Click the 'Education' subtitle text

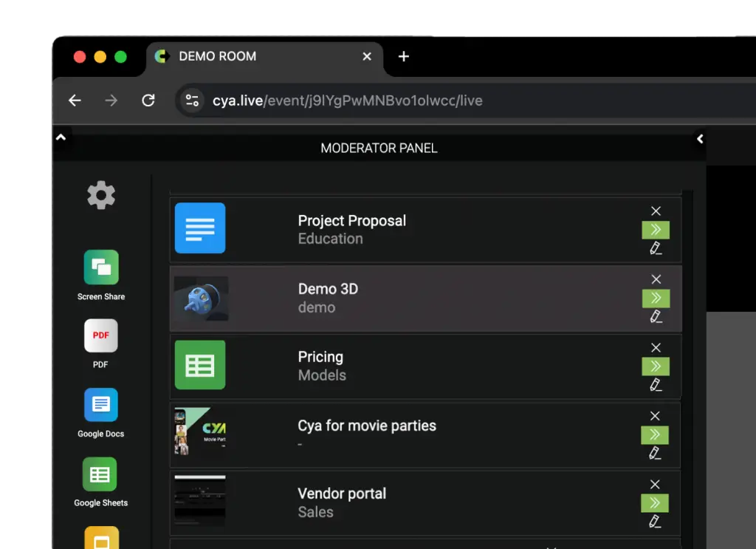click(x=330, y=239)
